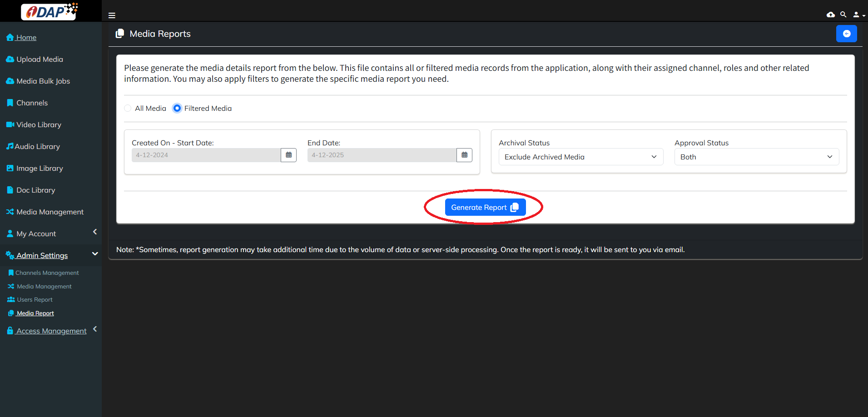This screenshot has height=417, width=868.
Task: Click the blue back arrow button
Action: click(846, 34)
